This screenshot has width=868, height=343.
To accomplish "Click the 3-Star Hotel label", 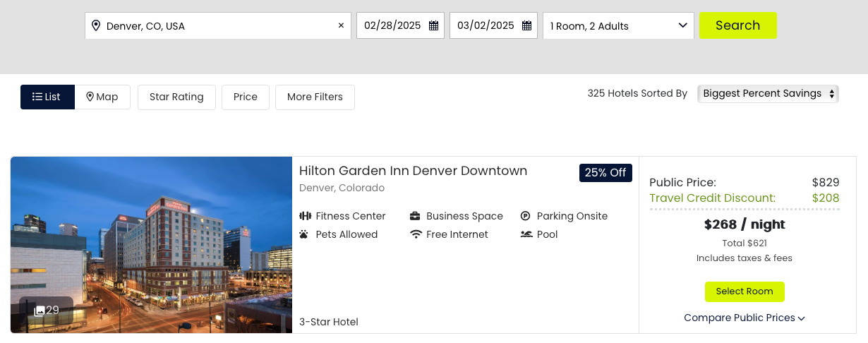I will (329, 323).
